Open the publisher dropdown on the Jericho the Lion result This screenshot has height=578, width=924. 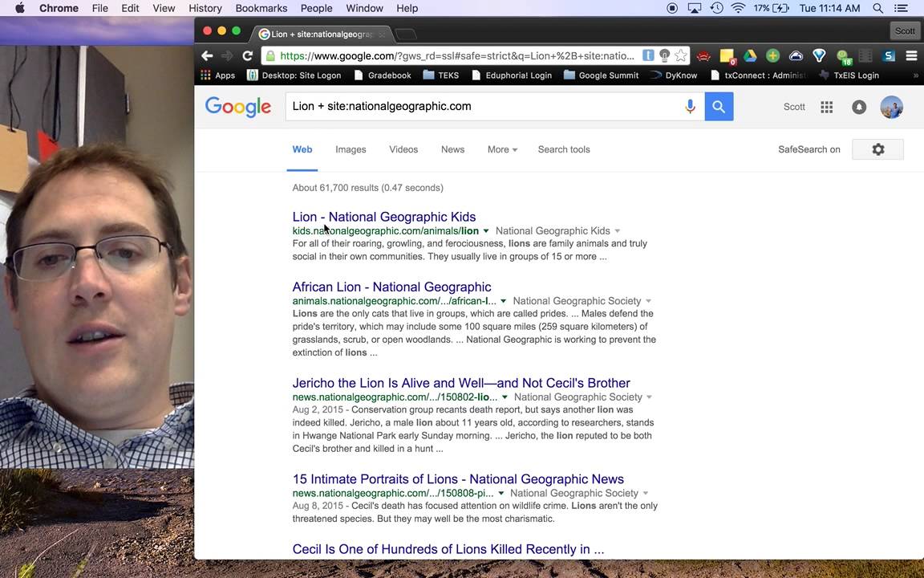tap(649, 397)
